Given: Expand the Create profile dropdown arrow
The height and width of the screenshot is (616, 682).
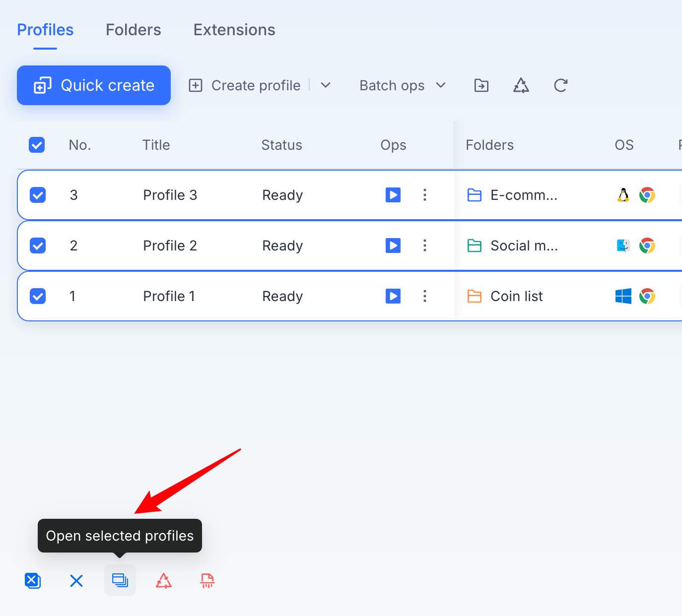Looking at the screenshot, I should pos(326,85).
